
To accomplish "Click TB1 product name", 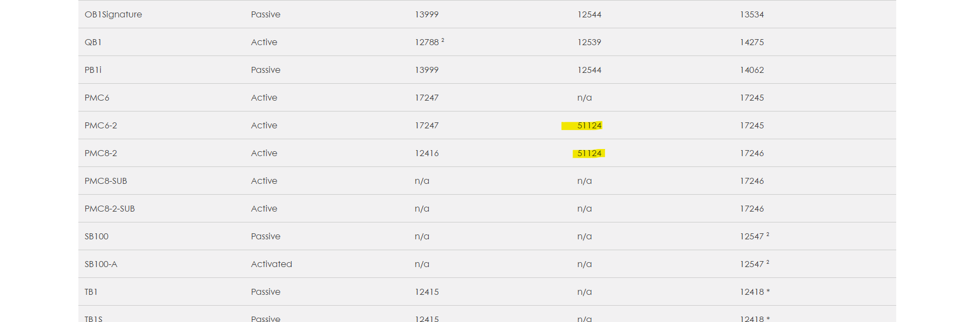I will coord(91,292).
